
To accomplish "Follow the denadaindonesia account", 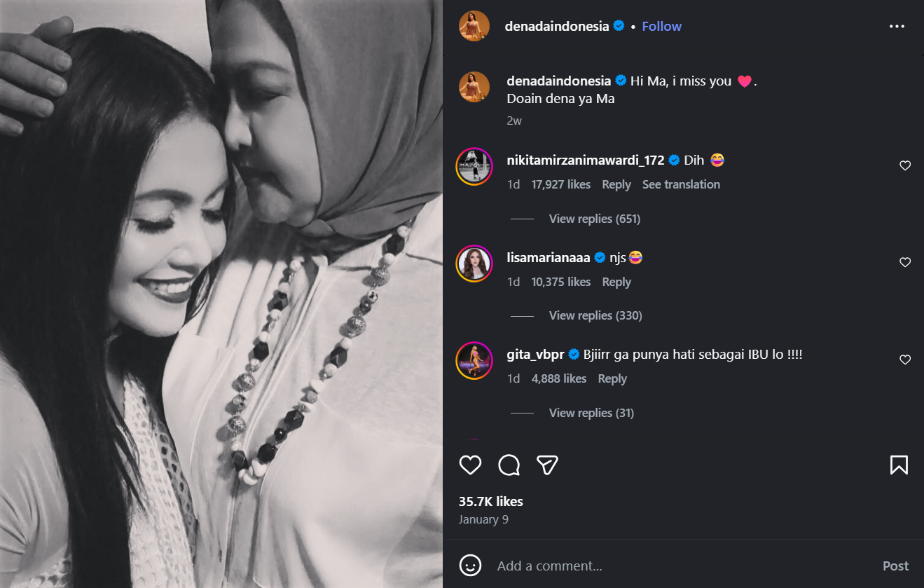I will tap(661, 26).
